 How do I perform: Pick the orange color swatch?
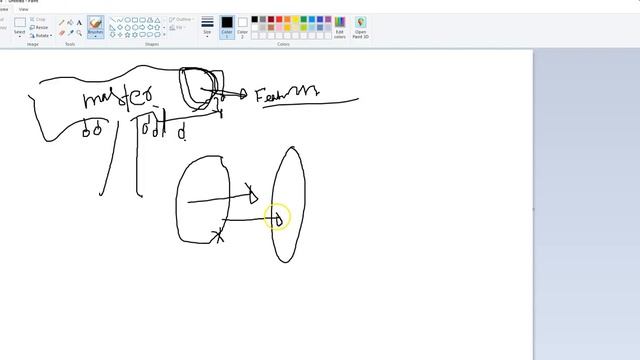point(287,19)
